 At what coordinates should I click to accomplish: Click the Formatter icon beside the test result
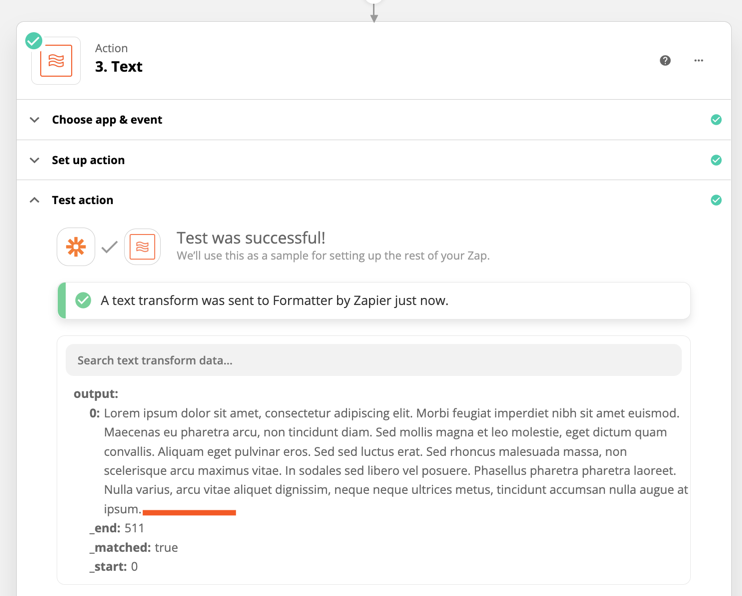142,247
